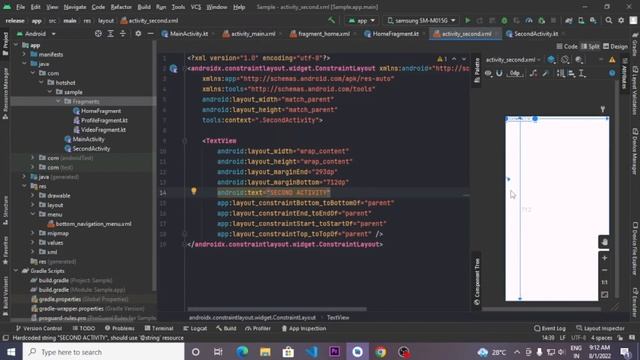Viewport: 640px width, 360px height.
Task: Open the Refactor menu
Action: click(x=121, y=7)
